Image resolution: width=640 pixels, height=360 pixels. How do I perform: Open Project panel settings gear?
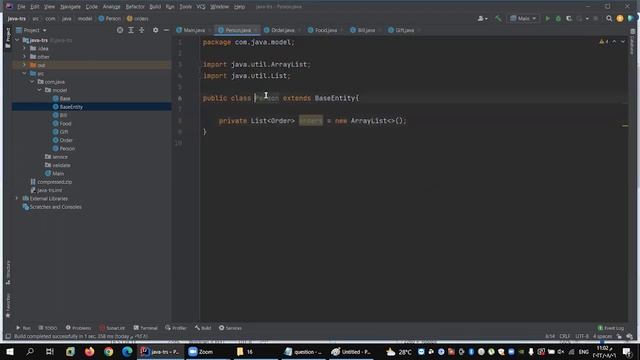(156, 30)
